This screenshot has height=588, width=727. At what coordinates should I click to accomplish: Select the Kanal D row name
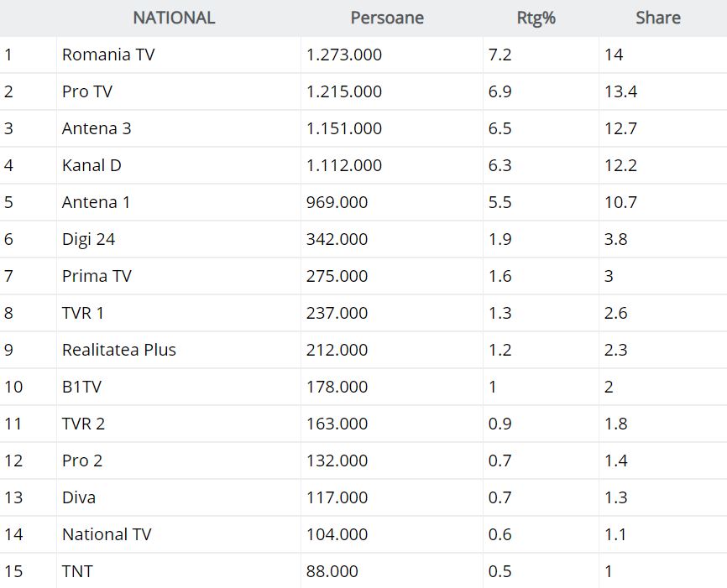click(x=92, y=165)
